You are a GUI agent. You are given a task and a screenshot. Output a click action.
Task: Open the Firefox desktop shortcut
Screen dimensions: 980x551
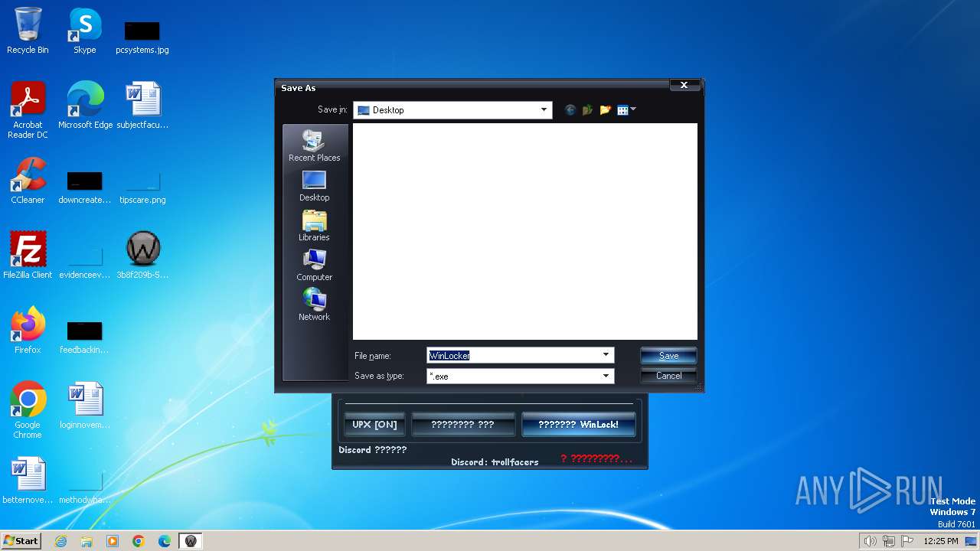(x=28, y=331)
